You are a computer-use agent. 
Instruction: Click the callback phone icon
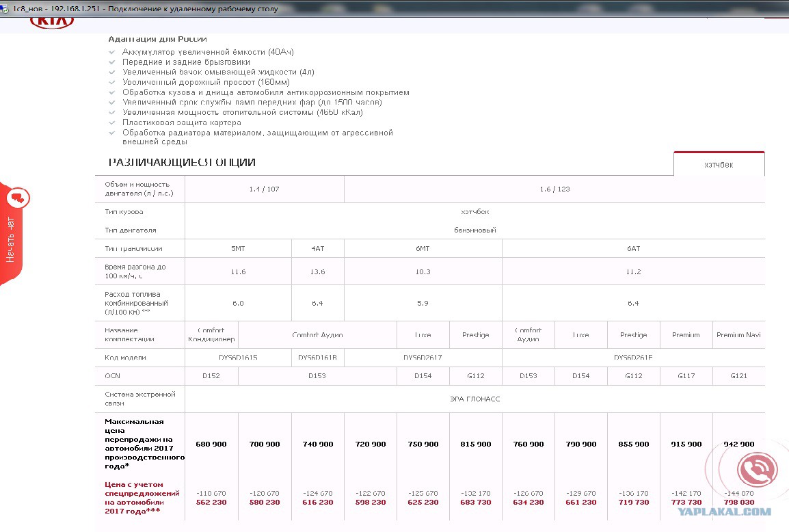(x=757, y=470)
